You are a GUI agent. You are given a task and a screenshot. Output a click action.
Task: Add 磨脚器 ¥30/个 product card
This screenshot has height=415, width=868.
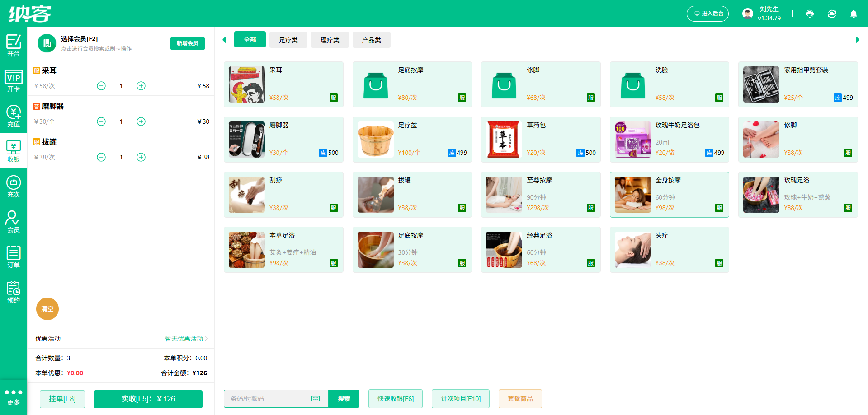(x=283, y=140)
